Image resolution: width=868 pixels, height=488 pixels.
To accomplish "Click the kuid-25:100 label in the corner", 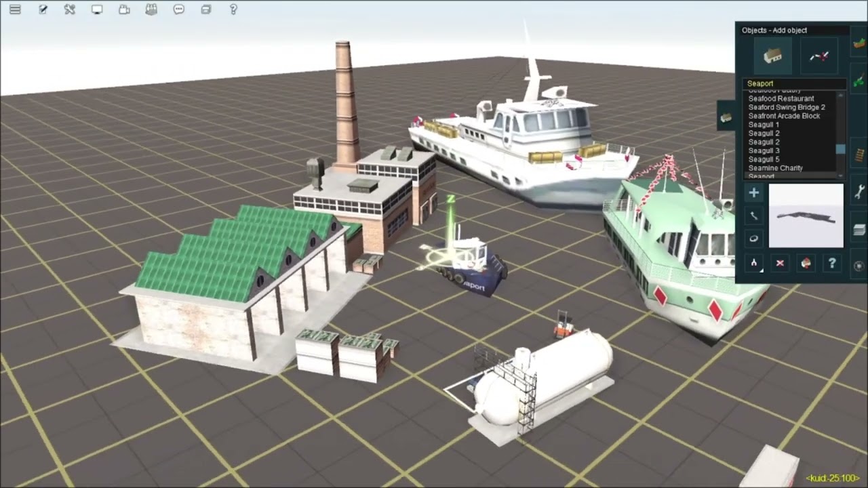I will pos(833,478).
